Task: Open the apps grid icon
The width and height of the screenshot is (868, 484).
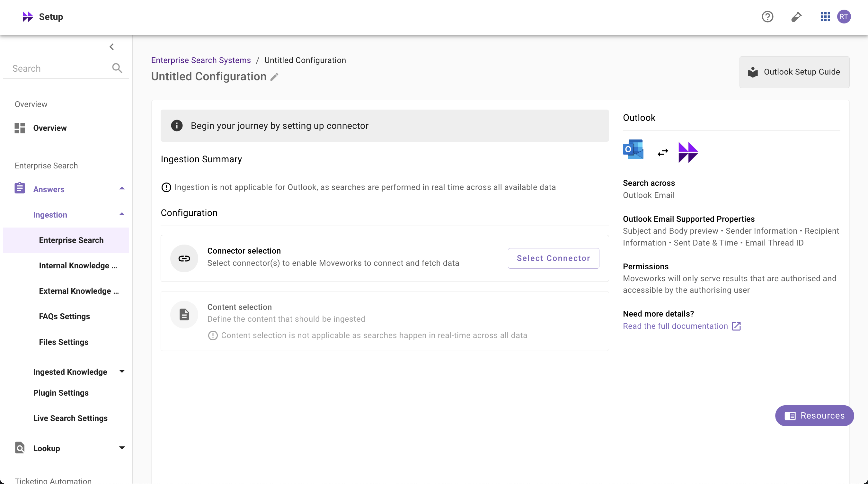Action: [825, 16]
